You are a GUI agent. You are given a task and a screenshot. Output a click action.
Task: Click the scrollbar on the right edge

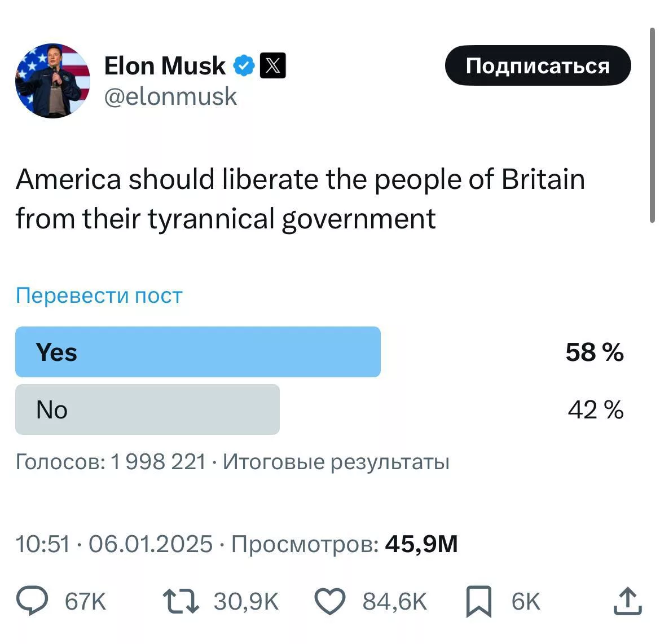653,124
